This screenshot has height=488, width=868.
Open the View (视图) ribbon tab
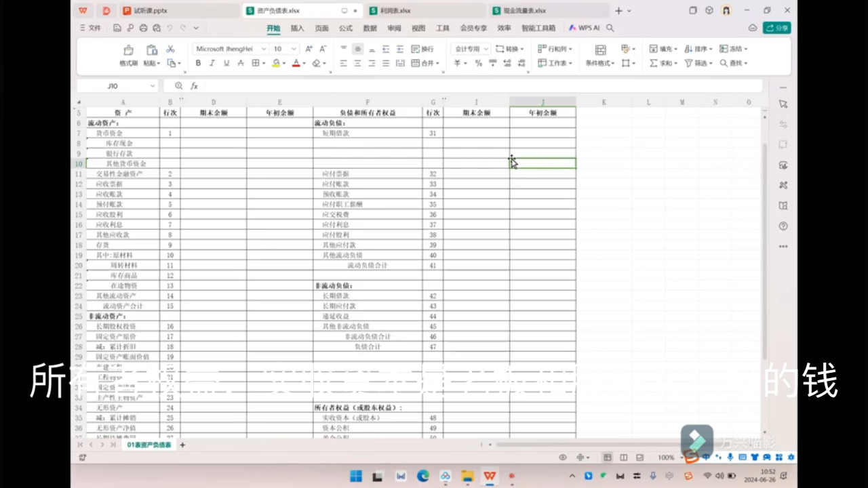(x=418, y=28)
